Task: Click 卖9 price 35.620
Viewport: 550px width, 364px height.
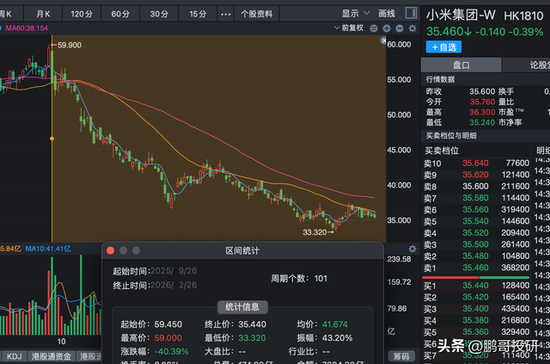Action: point(475,175)
